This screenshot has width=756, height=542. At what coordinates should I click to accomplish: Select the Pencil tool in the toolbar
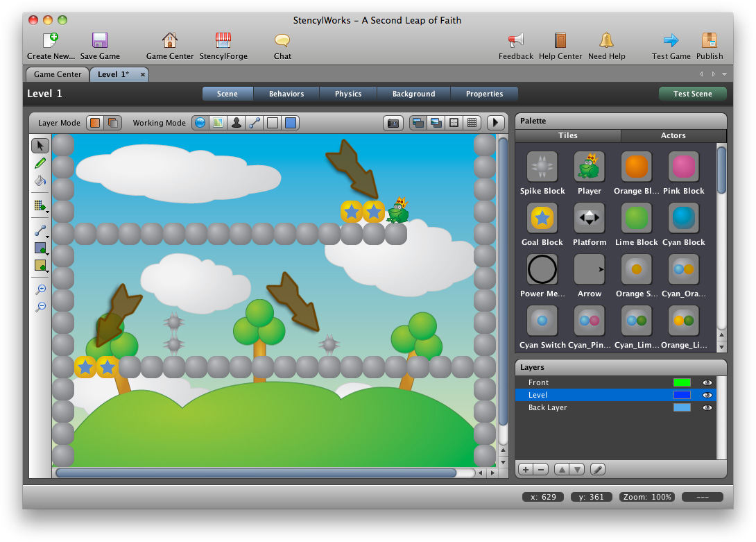click(x=40, y=162)
